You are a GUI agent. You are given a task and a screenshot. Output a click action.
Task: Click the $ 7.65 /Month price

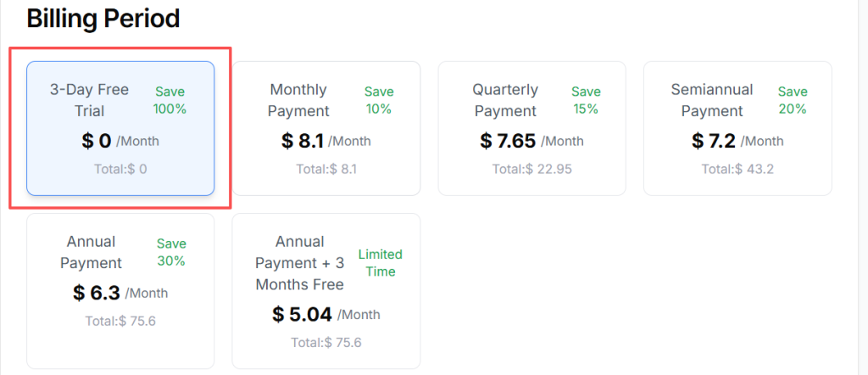coord(531,141)
